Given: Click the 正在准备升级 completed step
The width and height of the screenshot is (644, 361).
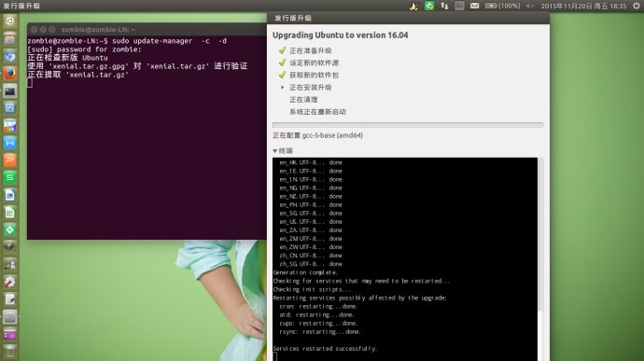Looking at the screenshot, I should point(311,50).
